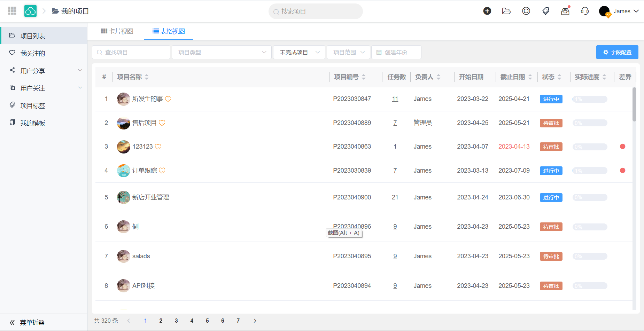This screenshot has width=644, height=331.
Task: Open task count 21 for 新店开业管理
Action: [x=395, y=197]
